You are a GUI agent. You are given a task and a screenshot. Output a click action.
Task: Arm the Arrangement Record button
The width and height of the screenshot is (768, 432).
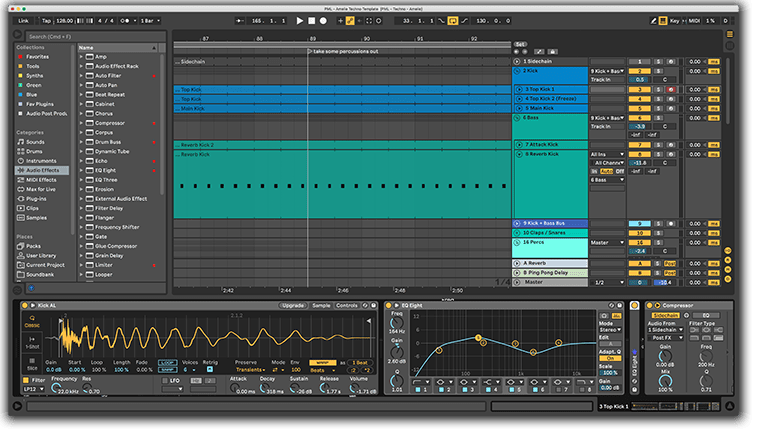tap(323, 21)
